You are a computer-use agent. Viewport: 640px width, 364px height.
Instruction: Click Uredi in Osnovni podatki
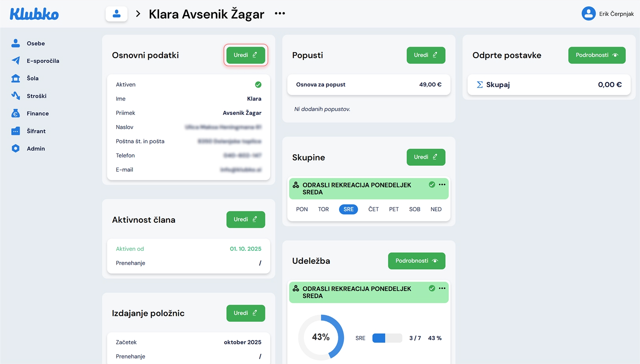[245, 55]
